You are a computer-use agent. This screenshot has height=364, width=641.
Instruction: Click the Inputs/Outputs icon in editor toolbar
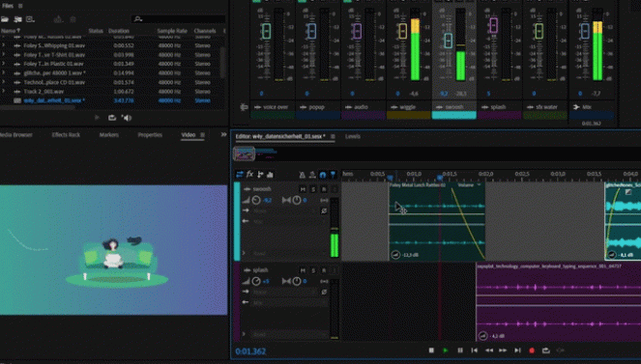[x=240, y=175]
